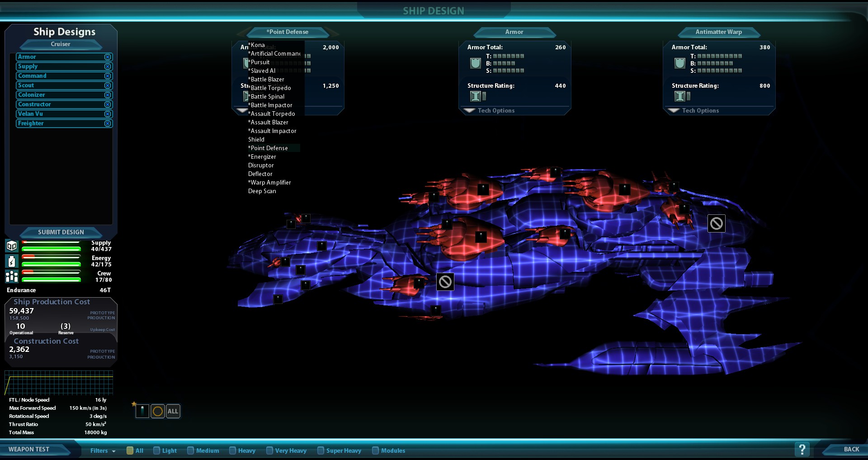Delete the Constructor ship design

point(108,104)
